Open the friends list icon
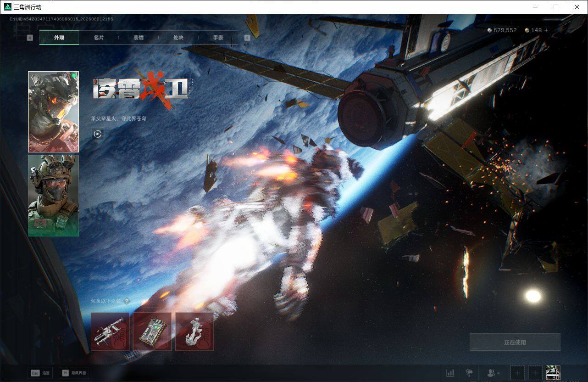The height and width of the screenshot is (382, 588). [x=493, y=373]
